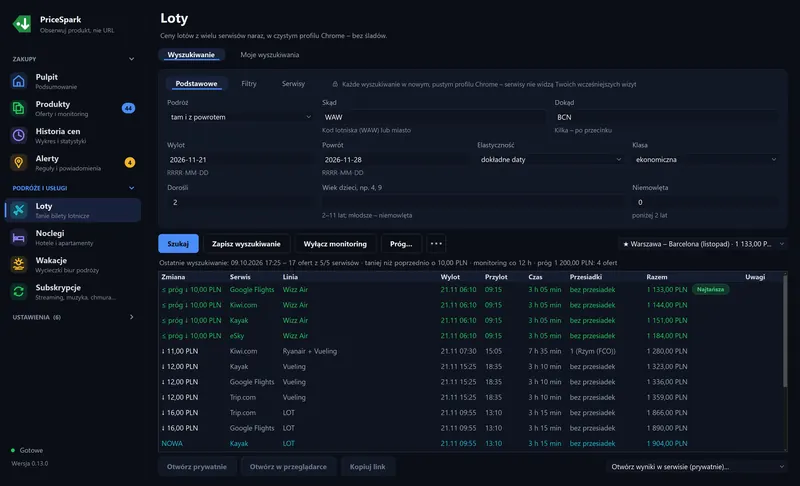Viewport: 800px width, 486px height.
Task: Click the Przesiadki column header
Action: click(x=586, y=277)
